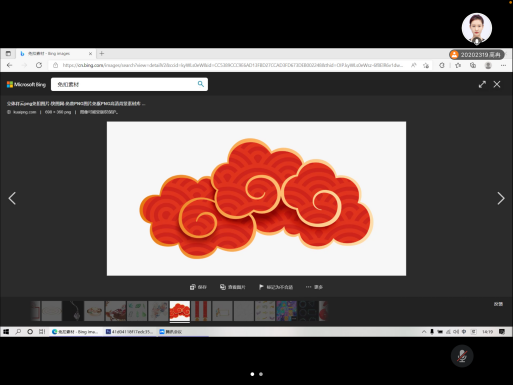This screenshot has height=385, width=513.
Task: Go to previous image with left chevron
Action: coord(12,198)
